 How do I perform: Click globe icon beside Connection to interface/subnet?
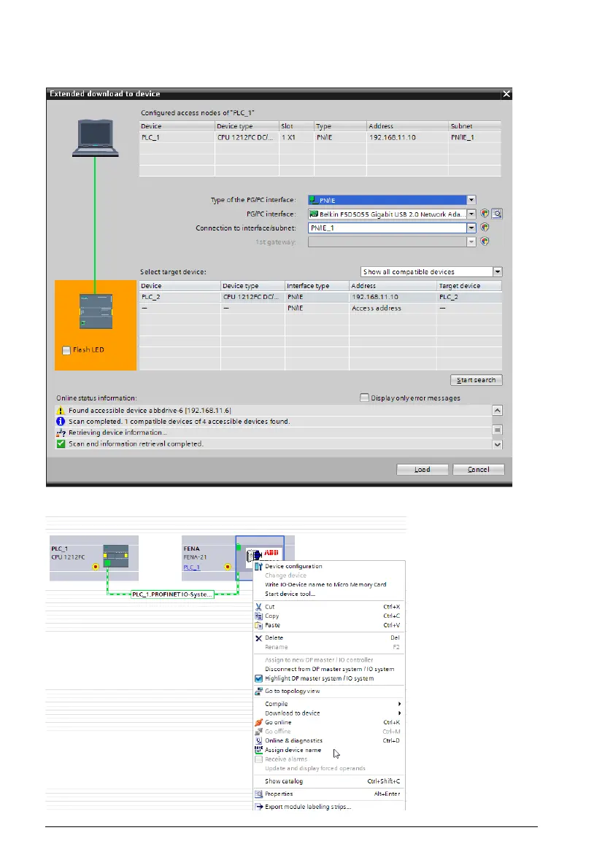coord(485,228)
